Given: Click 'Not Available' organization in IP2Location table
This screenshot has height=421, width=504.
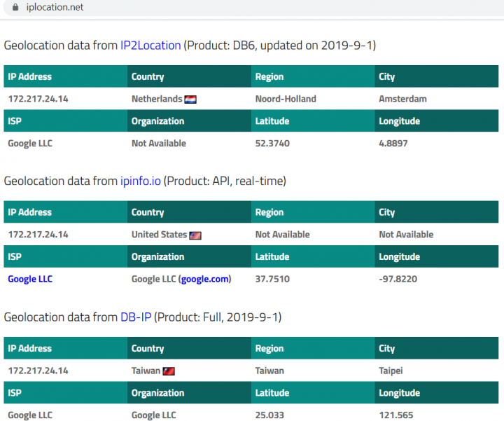Looking at the screenshot, I should (x=159, y=143).
